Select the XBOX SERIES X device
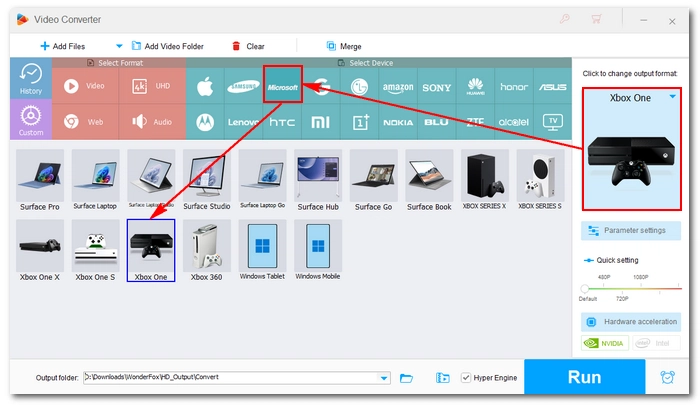Image resolution: width=700 pixels, height=405 pixels. (x=484, y=180)
